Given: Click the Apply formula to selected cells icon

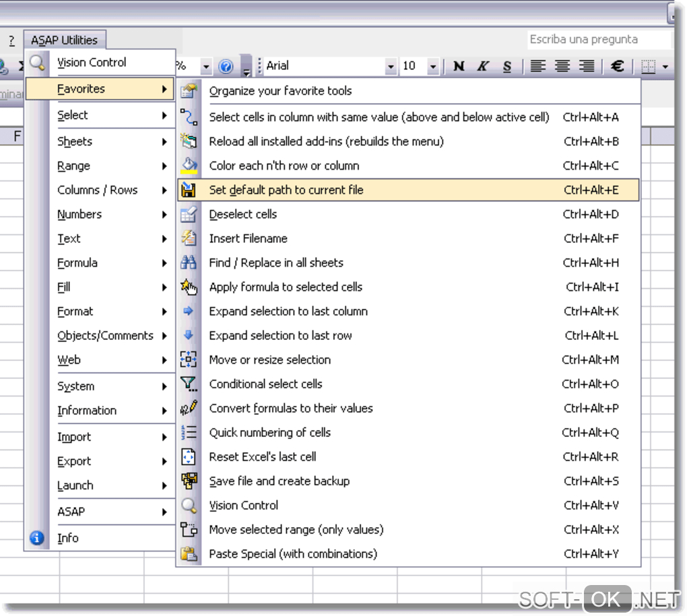Looking at the screenshot, I should pyautogui.click(x=189, y=287).
